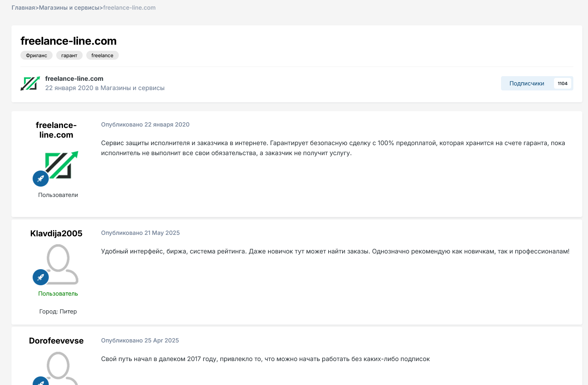Open Klavdija2005 profile name
The height and width of the screenshot is (385, 588).
coord(56,233)
